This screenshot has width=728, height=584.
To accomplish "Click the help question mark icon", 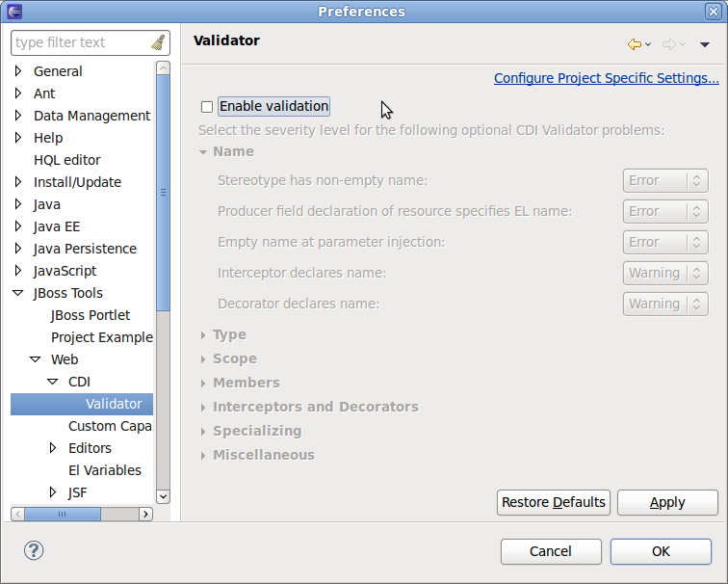I will 34,550.
